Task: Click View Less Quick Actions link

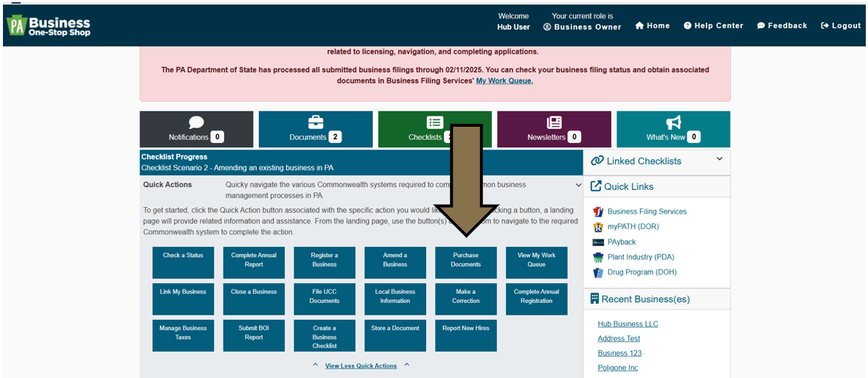Action: point(361,365)
